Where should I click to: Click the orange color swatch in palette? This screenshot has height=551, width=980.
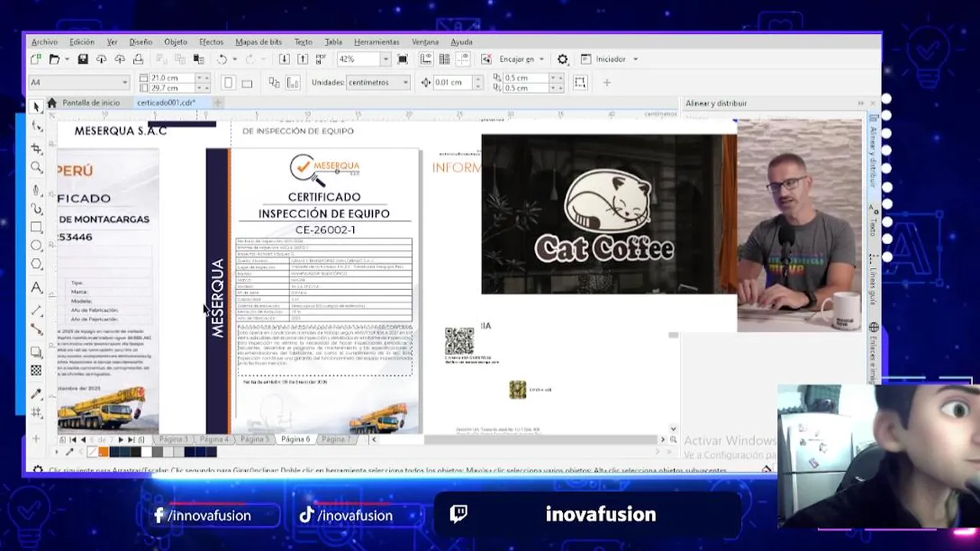[103, 452]
